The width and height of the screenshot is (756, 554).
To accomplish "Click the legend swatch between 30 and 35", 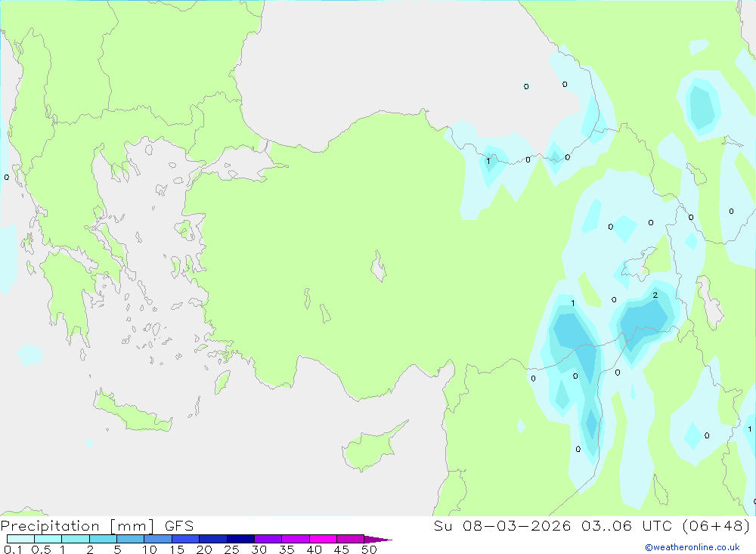I will click(x=268, y=539).
